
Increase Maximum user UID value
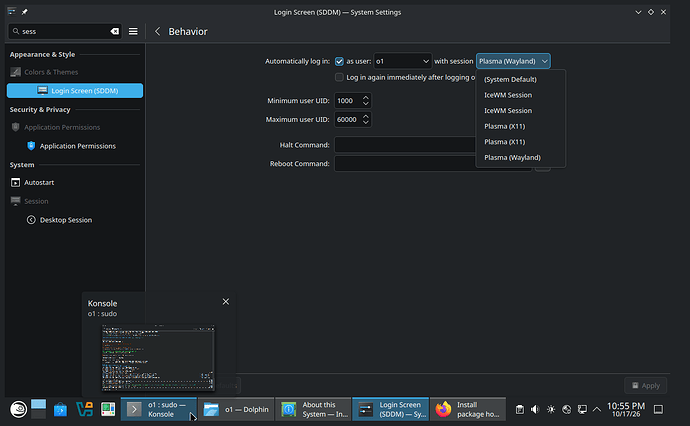366,116
